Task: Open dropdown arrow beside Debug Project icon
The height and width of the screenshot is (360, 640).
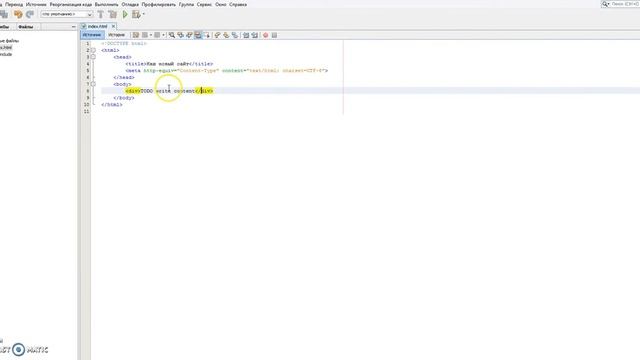Action: pyautogui.click(x=143, y=14)
